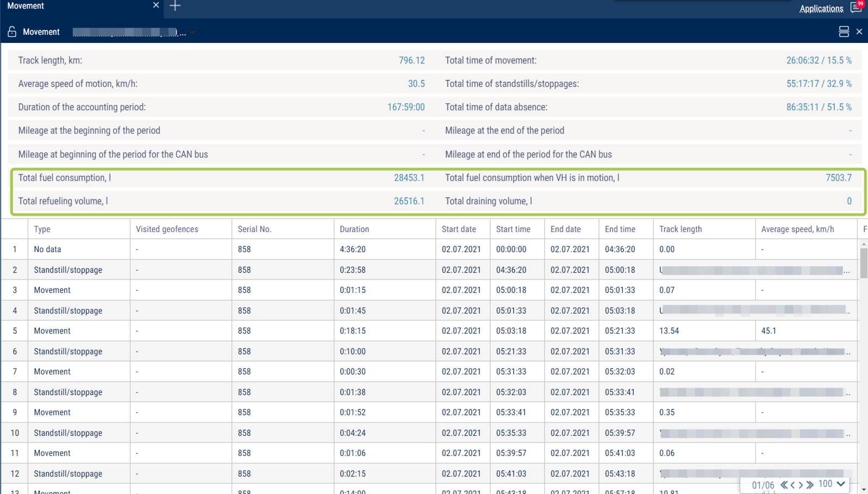Viewport: 868px width, 494px height.
Task: Click data absence time 86:35:11 / 51.5 %
Action: tap(819, 107)
